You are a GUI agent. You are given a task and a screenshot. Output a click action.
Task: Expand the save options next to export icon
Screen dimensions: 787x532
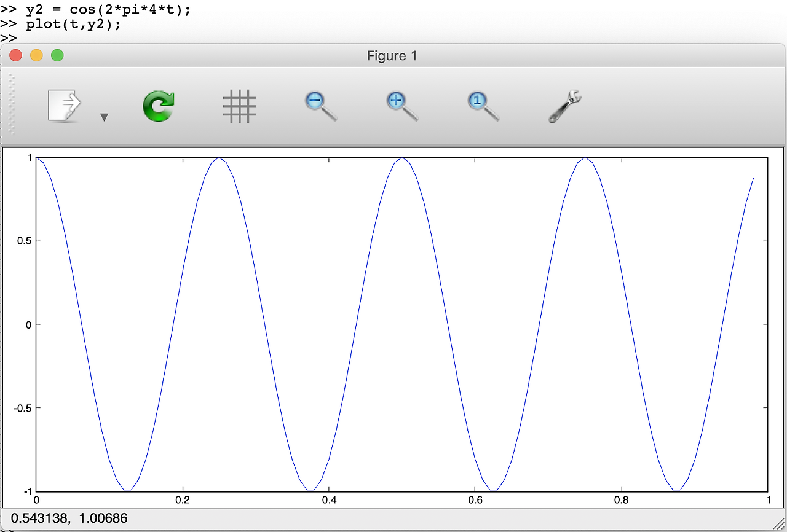[105, 117]
